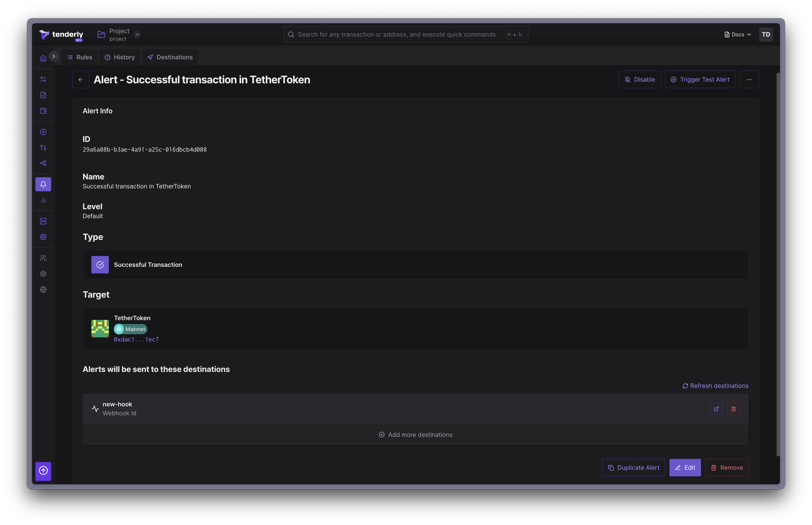The image size is (812, 525).
Task: Open the home dashboard icon in sidebar
Action: (43, 58)
